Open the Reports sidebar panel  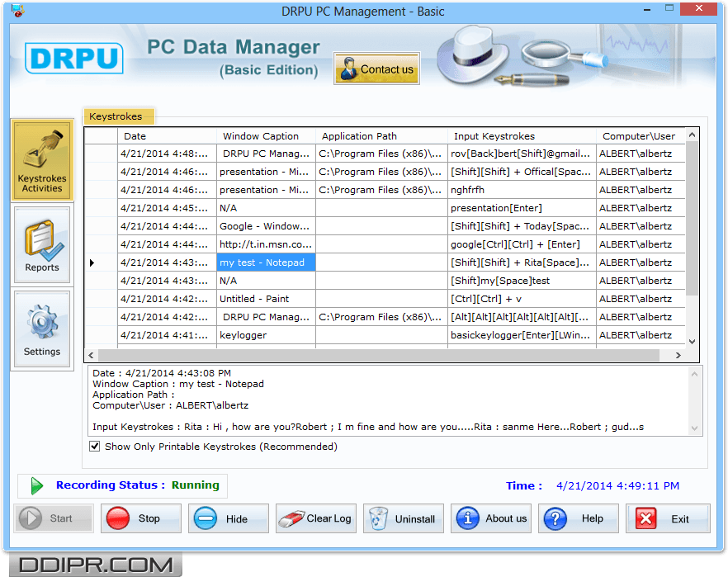(x=42, y=245)
